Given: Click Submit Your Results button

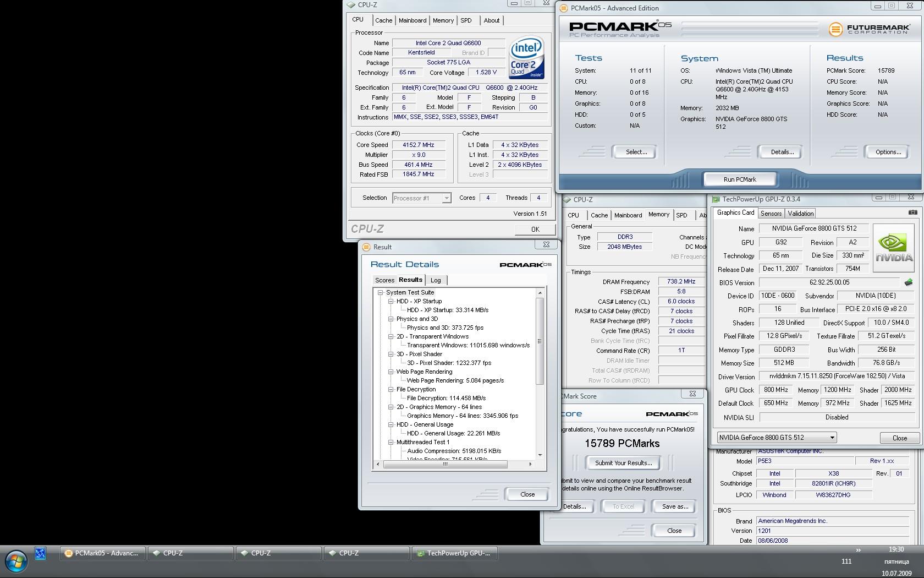Looking at the screenshot, I should [624, 463].
